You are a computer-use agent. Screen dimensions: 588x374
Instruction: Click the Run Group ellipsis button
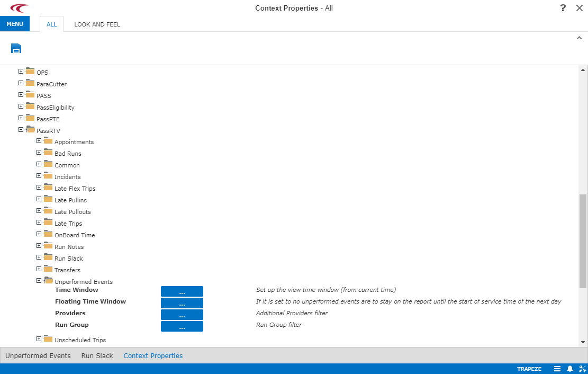click(182, 326)
